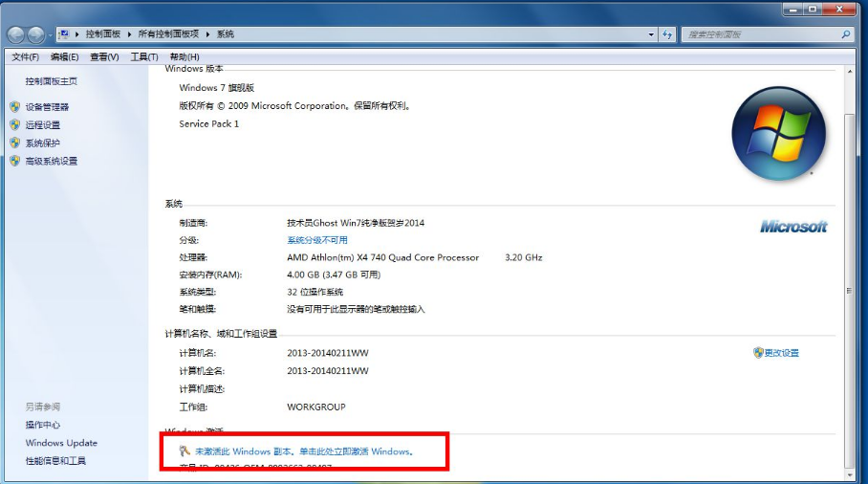Click the activate Windows now link

(x=303, y=451)
